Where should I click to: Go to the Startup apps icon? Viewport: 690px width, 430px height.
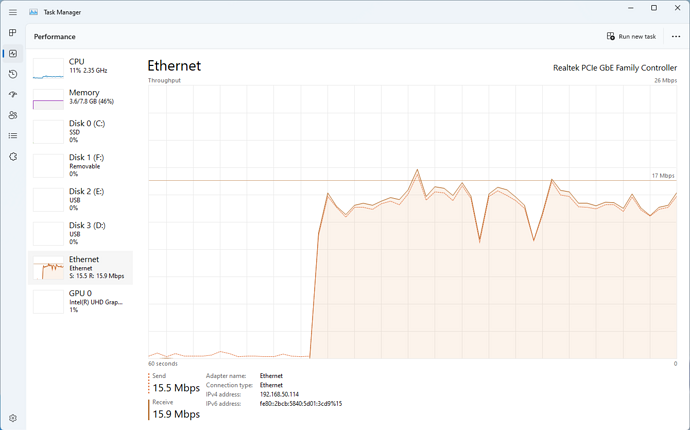[13, 95]
